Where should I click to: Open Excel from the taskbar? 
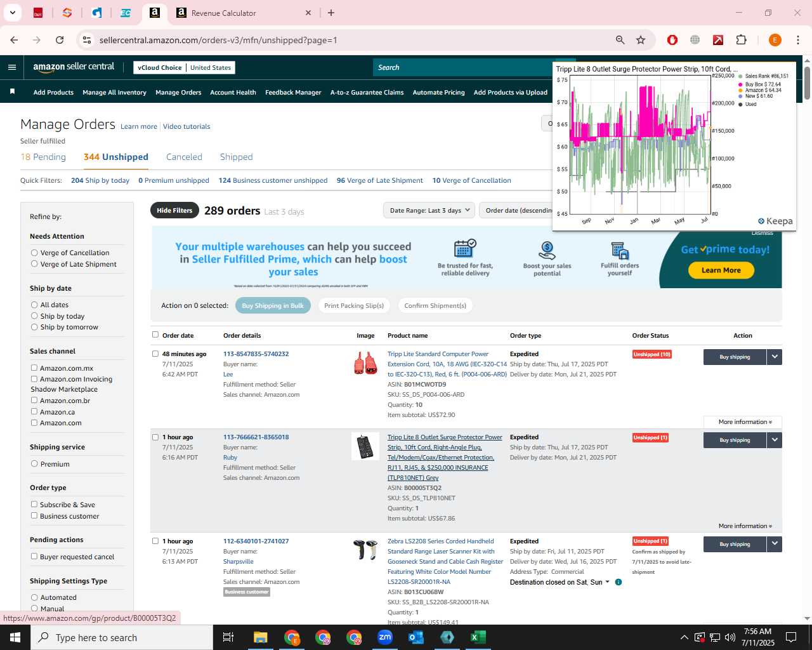pos(478,637)
